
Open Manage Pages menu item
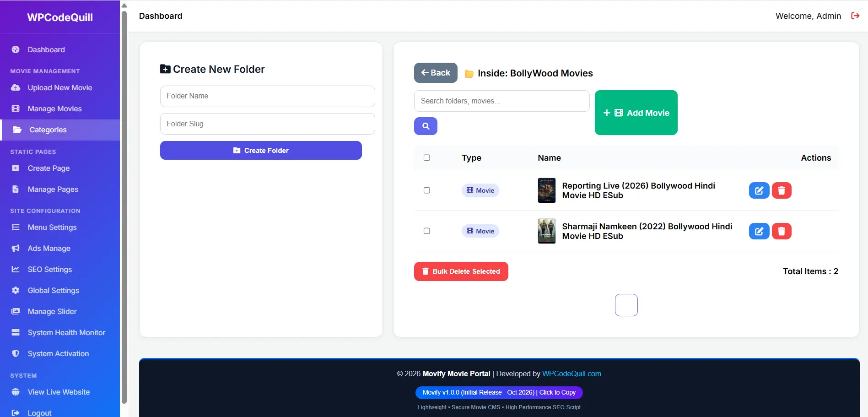(x=60, y=189)
